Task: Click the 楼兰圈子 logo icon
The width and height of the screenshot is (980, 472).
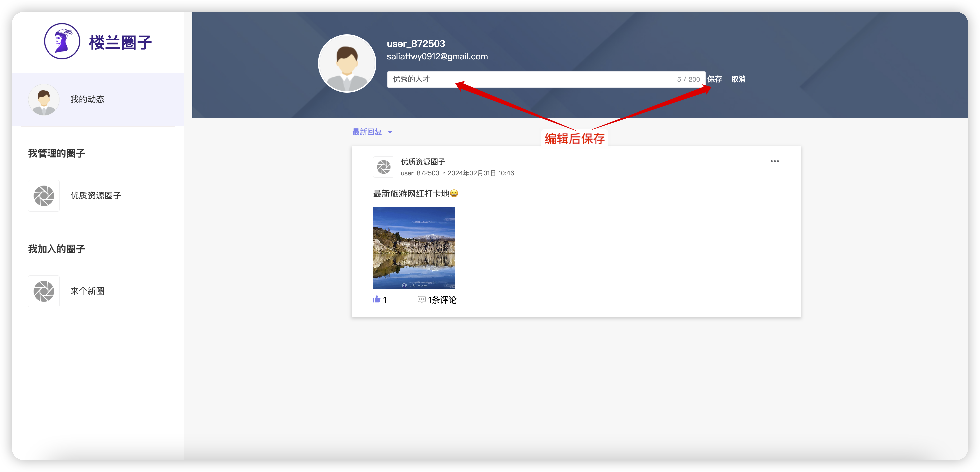Action: pos(62,41)
